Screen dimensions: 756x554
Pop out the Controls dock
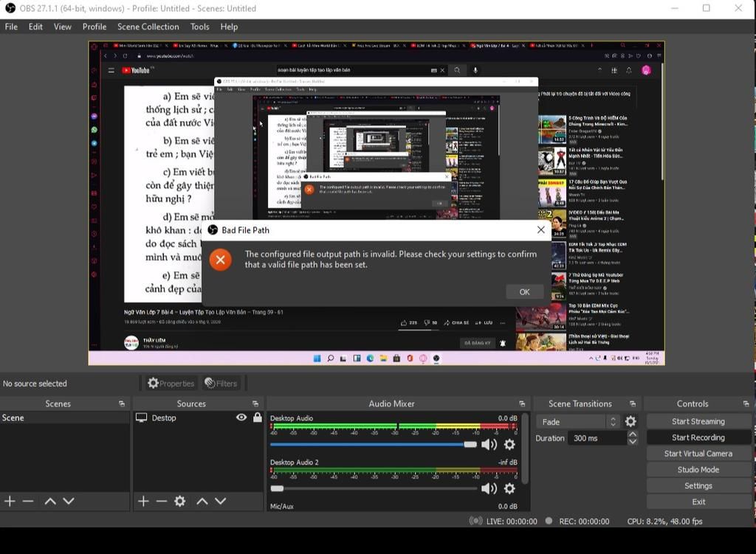coord(746,404)
